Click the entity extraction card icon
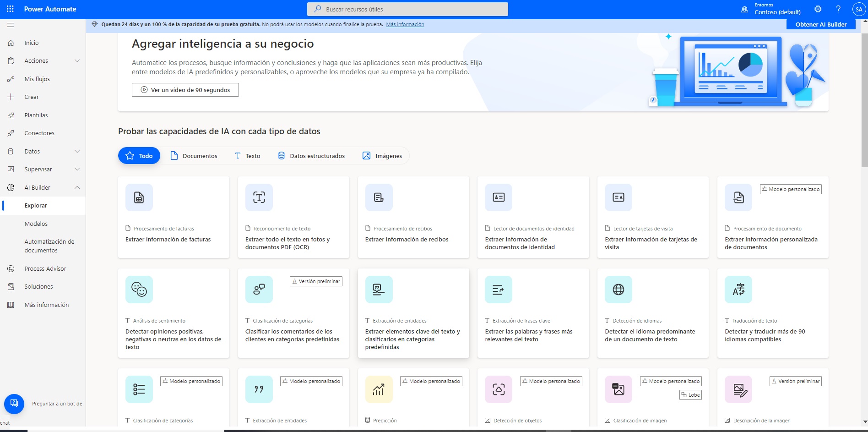The width and height of the screenshot is (868, 432). coord(379,290)
